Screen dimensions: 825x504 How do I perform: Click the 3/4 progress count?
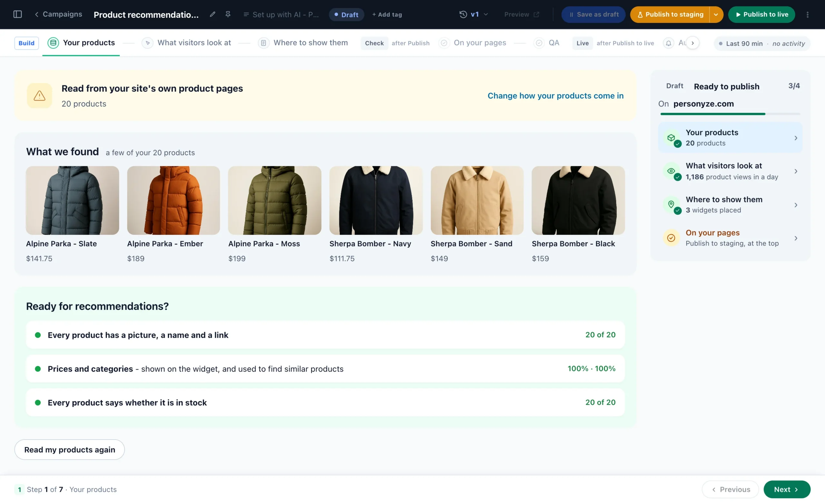tap(794, 86)
